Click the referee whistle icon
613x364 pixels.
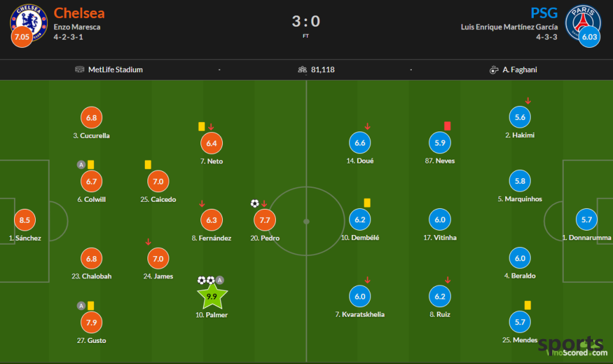pos(494,70)
